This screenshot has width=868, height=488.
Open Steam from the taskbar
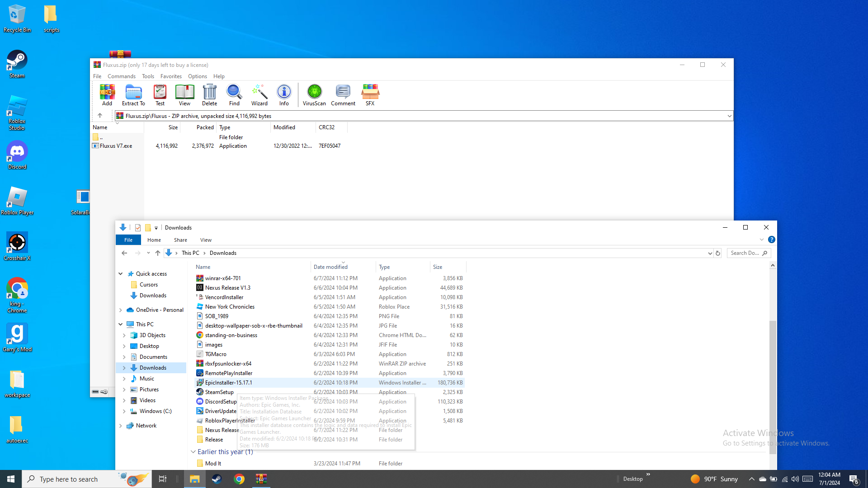point(217,479)
